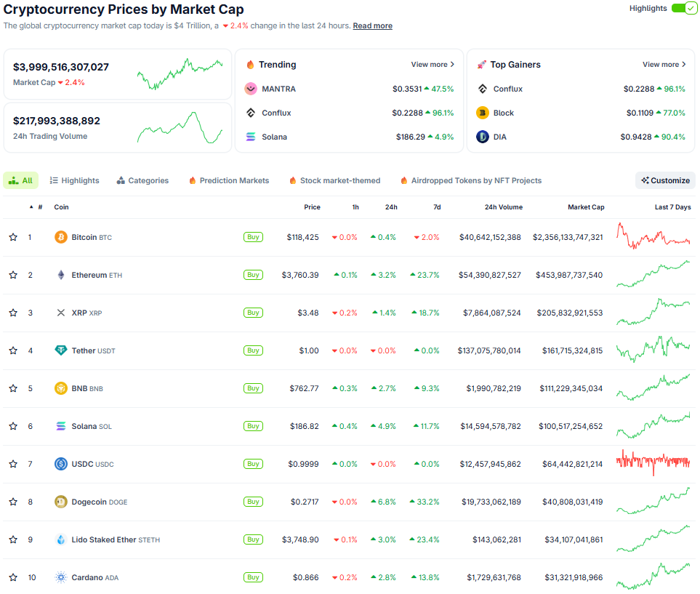Screen dimensions: 700x594
Task: Click Buy button for Bitcoin
Action: (253, 237)
